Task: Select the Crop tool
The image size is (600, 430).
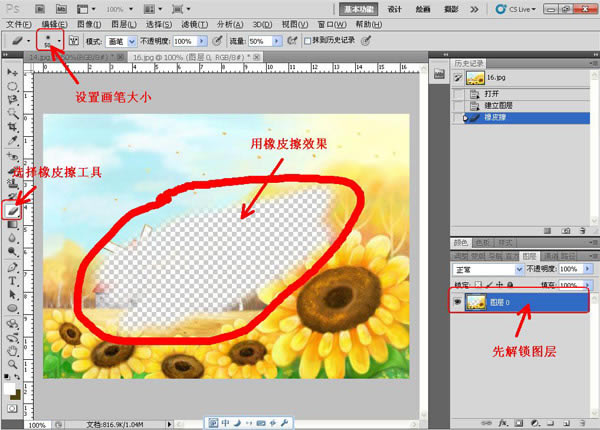Action: coord(12,127)
